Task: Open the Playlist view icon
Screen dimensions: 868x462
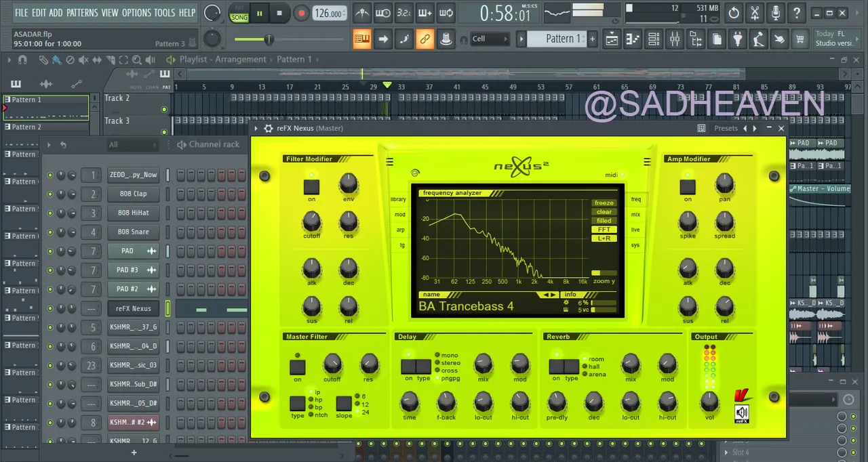Action: [x=612, y=39]
